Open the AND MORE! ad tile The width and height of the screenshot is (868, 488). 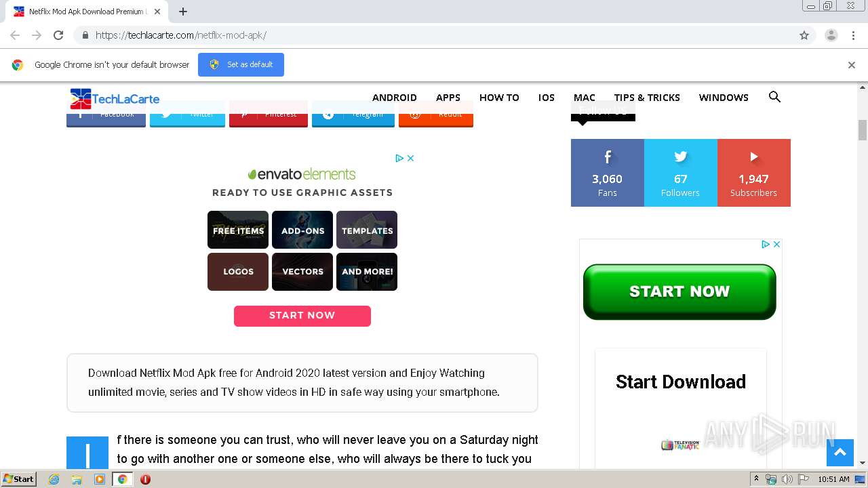click(367, 272)
